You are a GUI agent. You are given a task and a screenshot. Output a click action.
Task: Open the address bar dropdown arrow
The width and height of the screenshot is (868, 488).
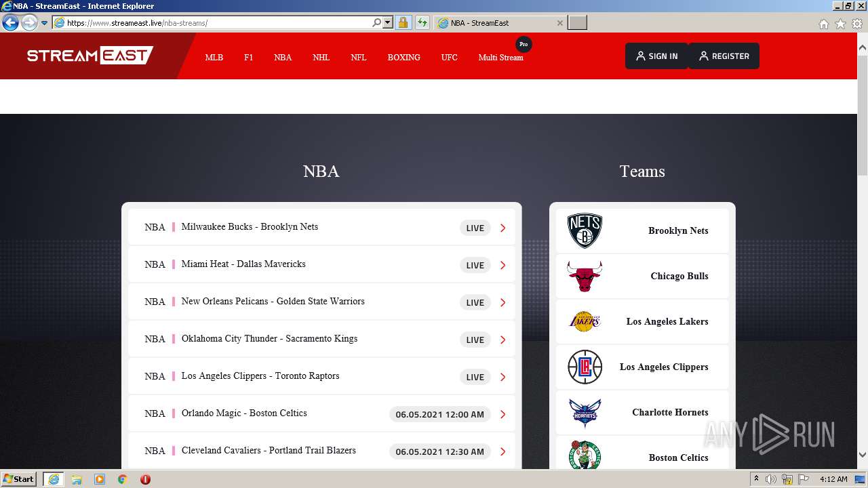tap(388, 23)
